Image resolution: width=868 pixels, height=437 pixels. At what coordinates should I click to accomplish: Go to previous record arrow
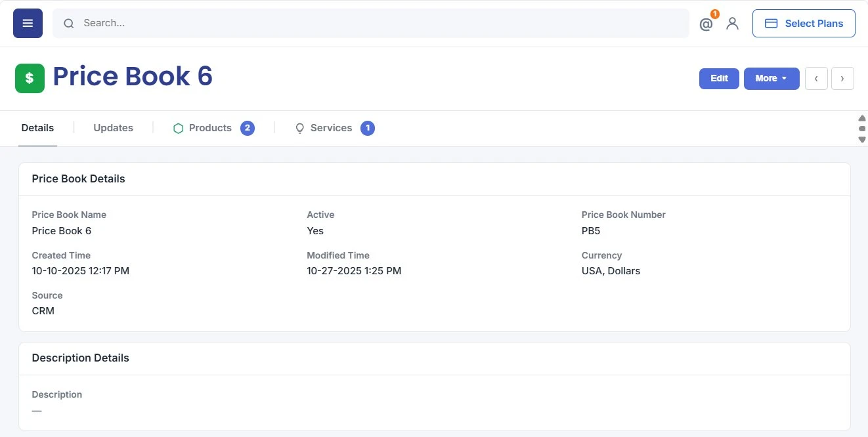(816, 78)
